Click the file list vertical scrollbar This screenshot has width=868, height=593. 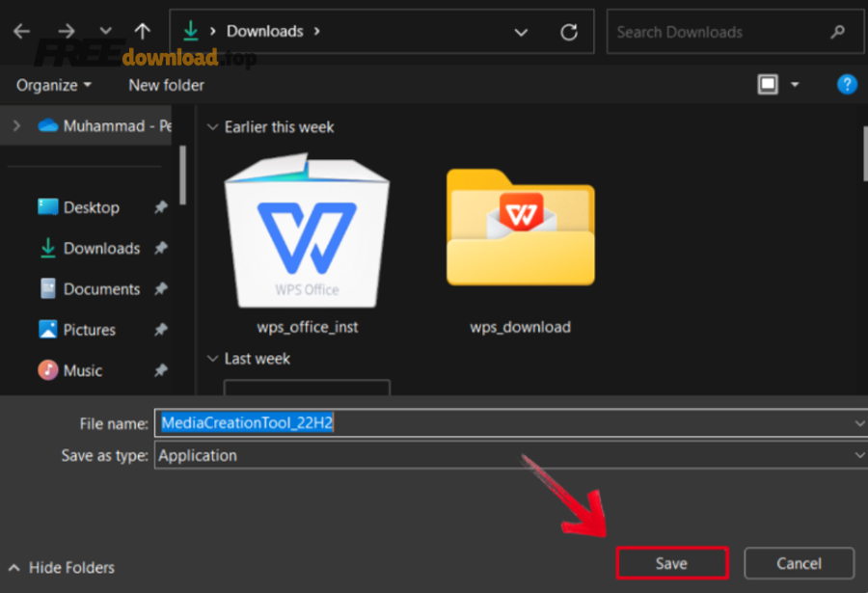865,154
